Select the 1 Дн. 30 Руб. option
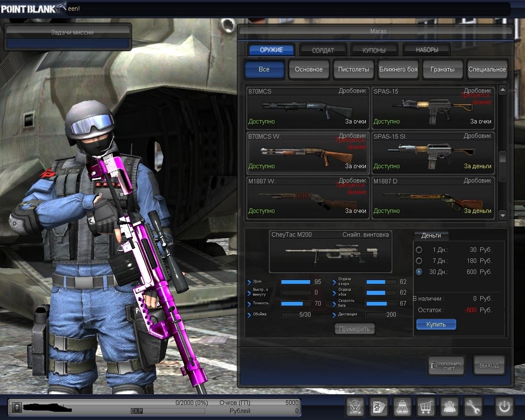Screen dimensions: 525x420 click(419, 250)
